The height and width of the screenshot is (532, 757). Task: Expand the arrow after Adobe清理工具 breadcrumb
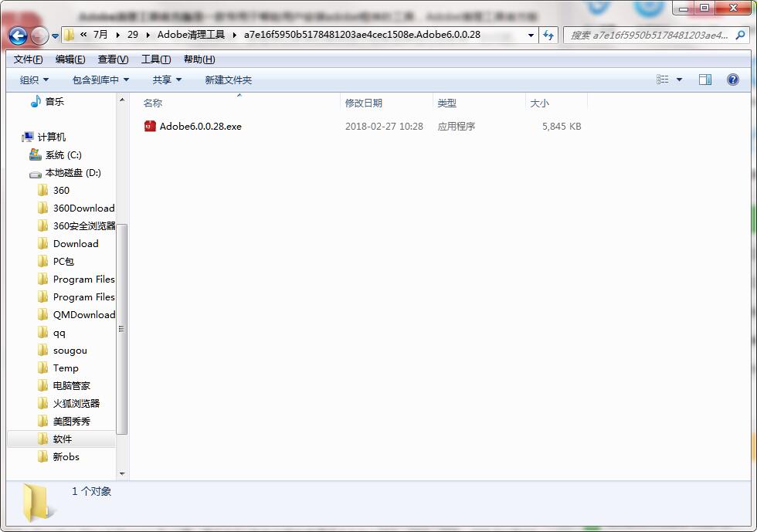click(234, 35)
